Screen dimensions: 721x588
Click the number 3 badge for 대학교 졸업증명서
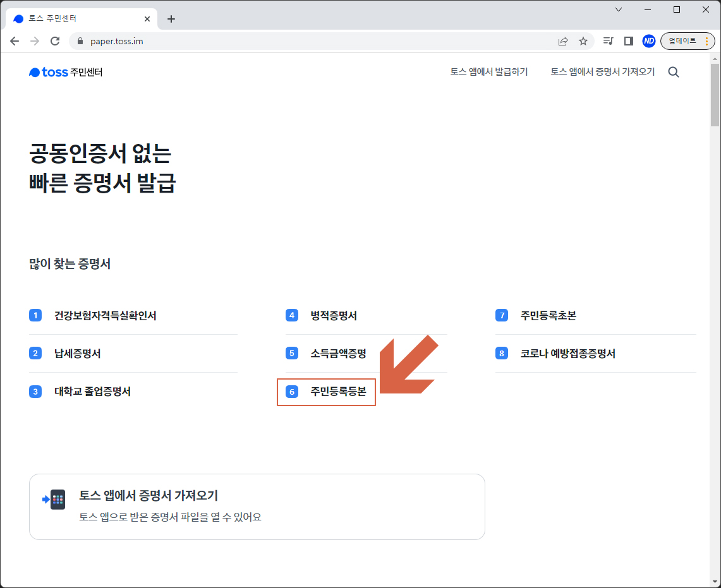click(35, 392)
